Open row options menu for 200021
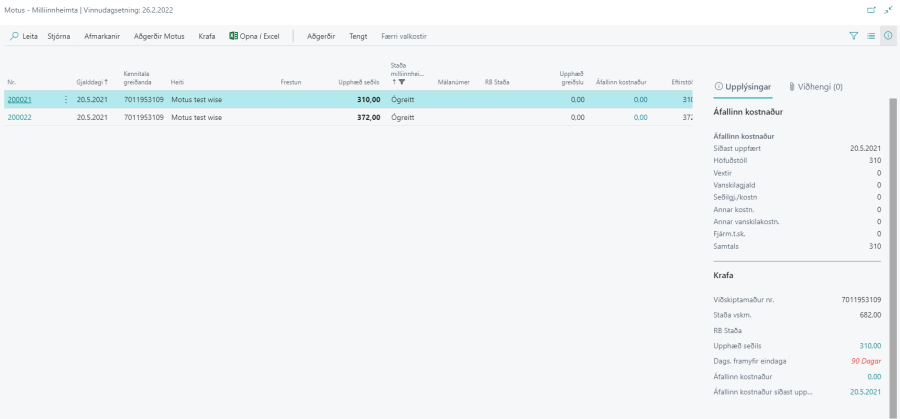This screenshot has height=419, width=900. click(66, 100)
